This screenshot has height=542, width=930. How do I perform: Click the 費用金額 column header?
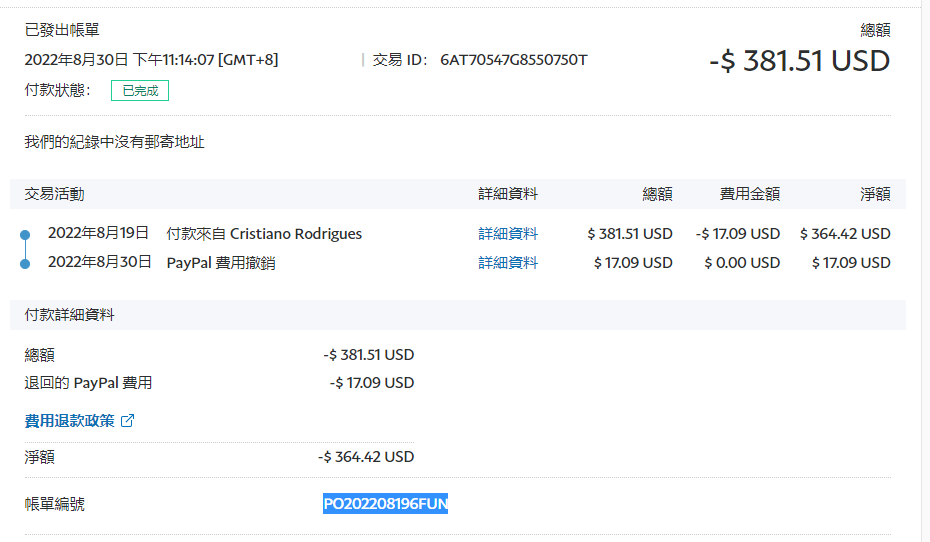tap(749, 194)
